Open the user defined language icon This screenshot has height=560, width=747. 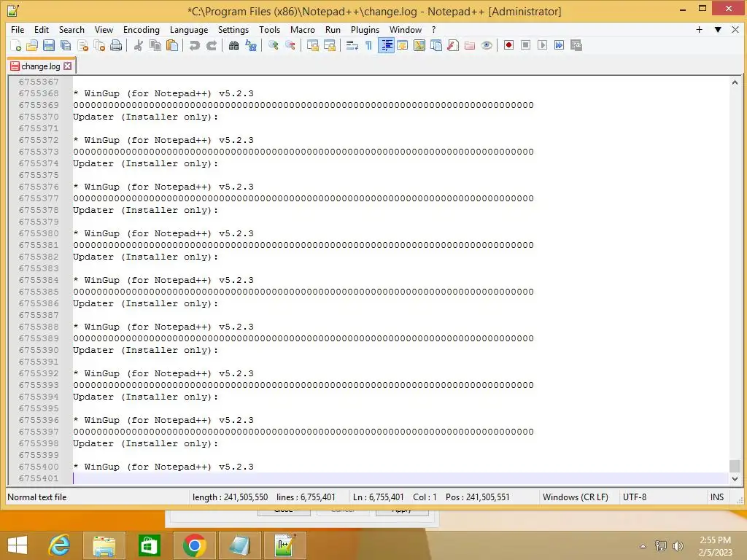tap(403, 45)
